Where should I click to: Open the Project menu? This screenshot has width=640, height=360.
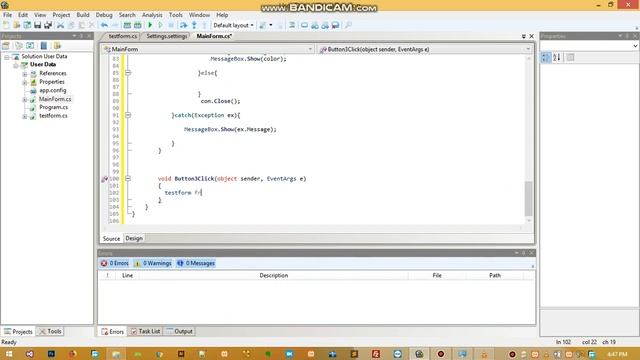click(61, 15)
